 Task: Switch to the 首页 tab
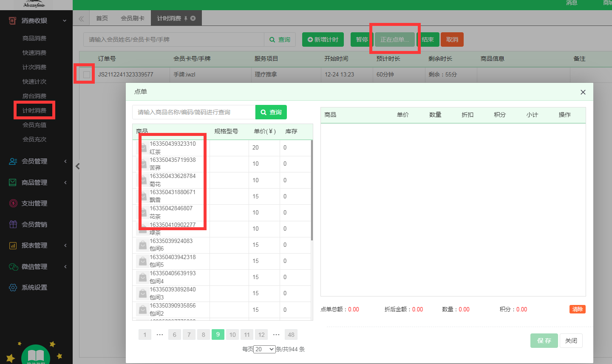click(x=102, y=18)
